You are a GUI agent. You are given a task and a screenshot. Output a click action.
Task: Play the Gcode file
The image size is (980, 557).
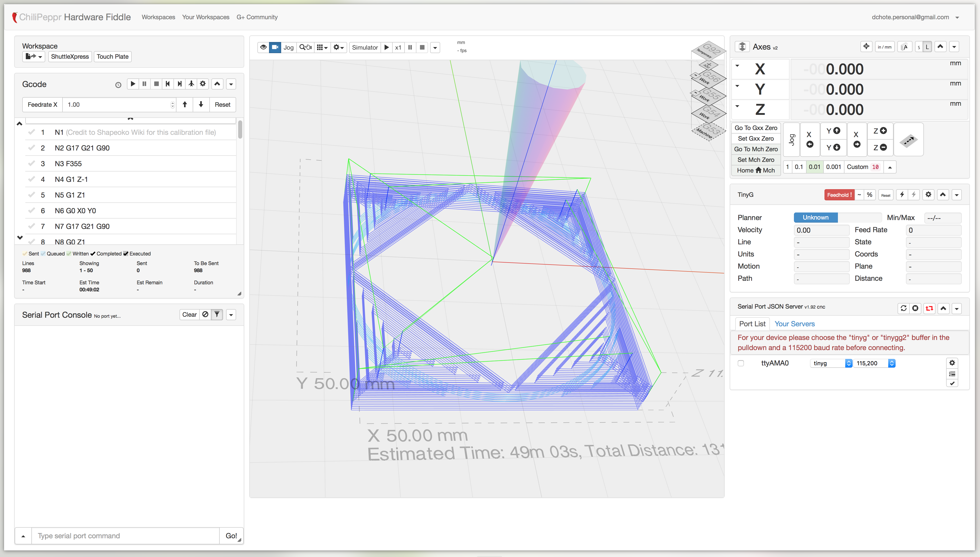[133, 84]
